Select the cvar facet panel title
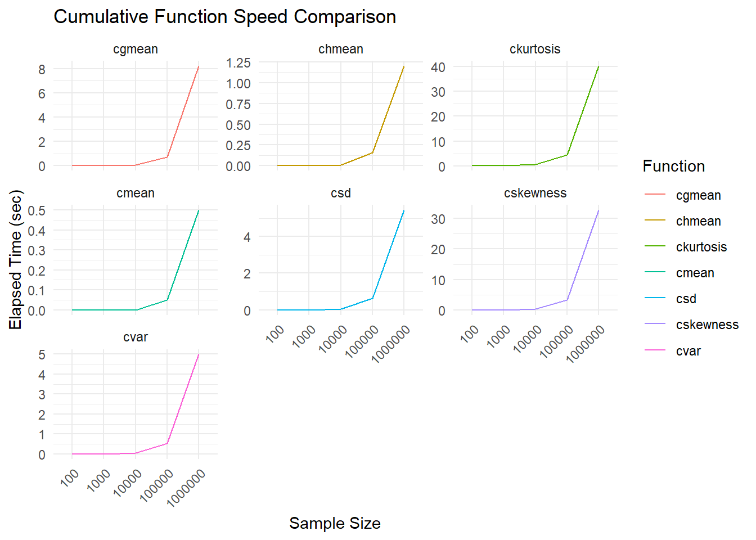Screen dimensions: 756x540 click(x=136, y=337)
